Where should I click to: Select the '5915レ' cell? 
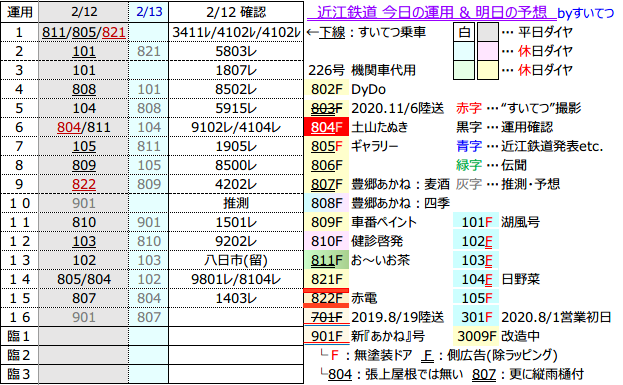pos(236,108)
